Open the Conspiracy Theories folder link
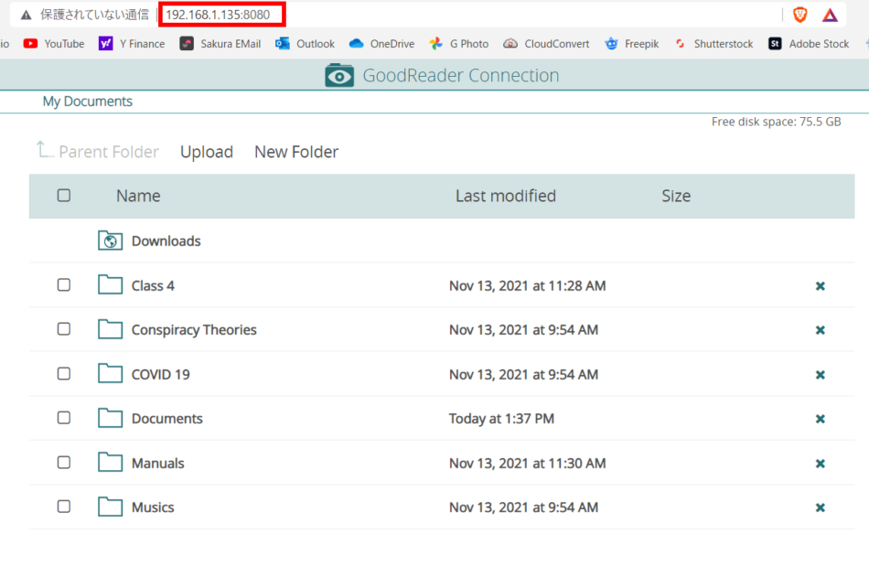The height and width of the screenshot is (588, 869). pyautogui.click(x=194, y=330)
